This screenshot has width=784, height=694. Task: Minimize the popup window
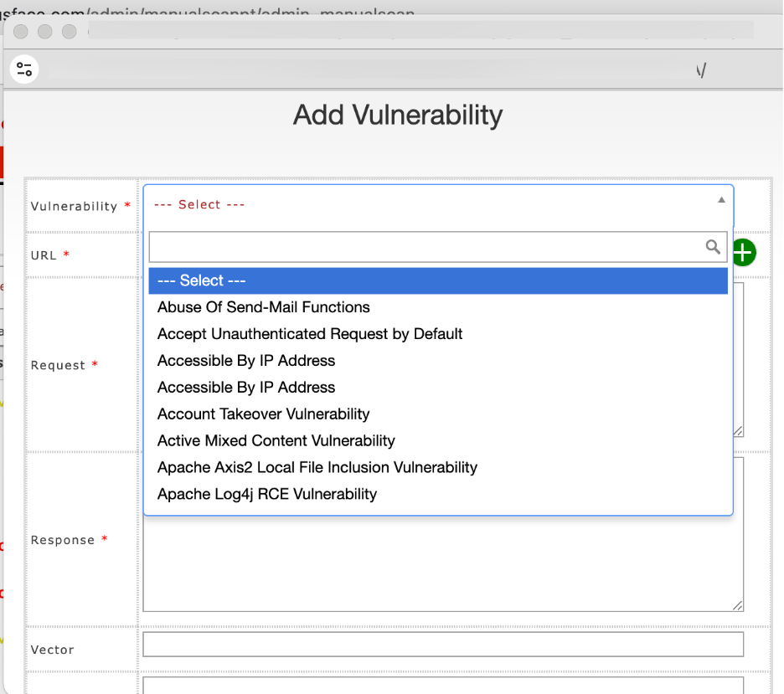pos(45,32)
